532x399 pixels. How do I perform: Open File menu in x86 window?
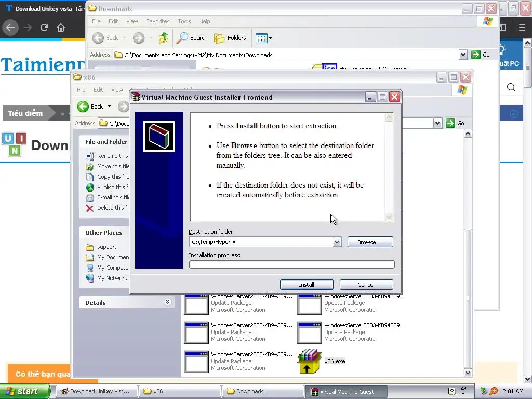tap(81, 90)
